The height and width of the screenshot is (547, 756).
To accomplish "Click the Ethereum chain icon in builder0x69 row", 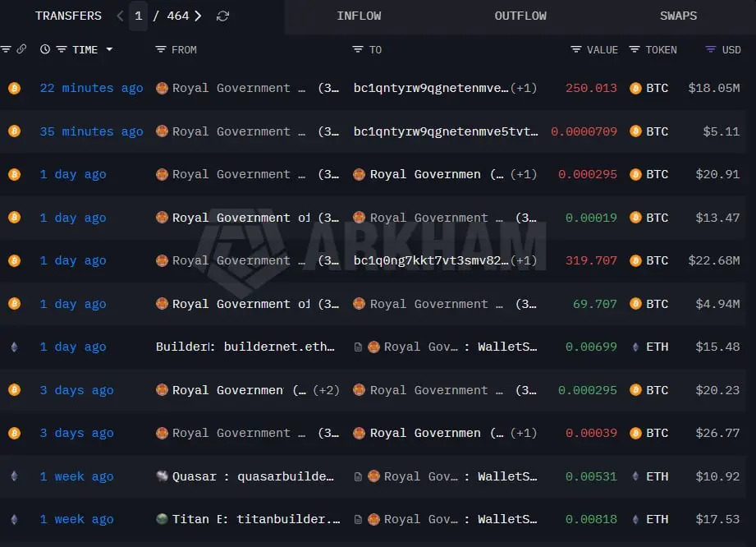I will 15,347.
